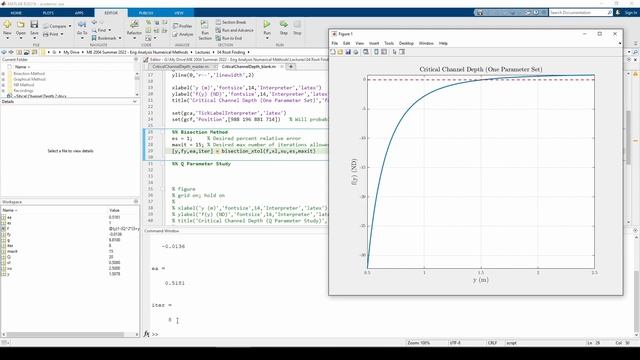This screenshot has height=360, width=640.
Task: Click the Profiler button
Action: click(x=182, y=26)
